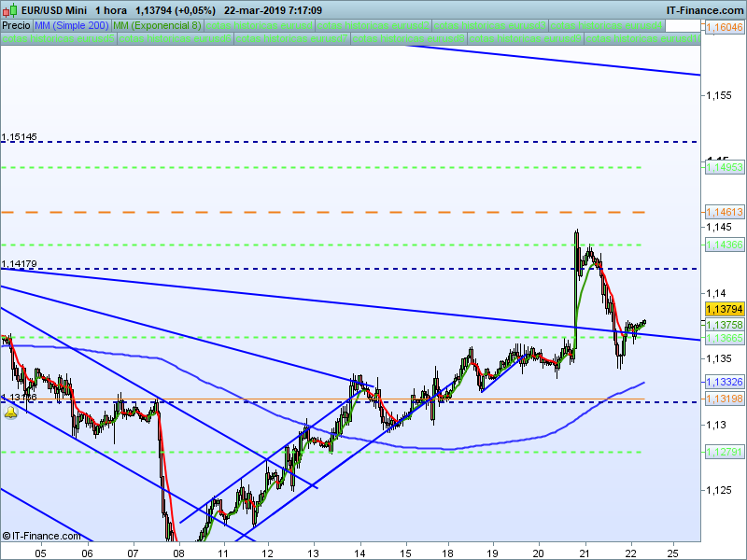Select the Precio label tab
Screen dimensions: 747x560
[16, 25]
